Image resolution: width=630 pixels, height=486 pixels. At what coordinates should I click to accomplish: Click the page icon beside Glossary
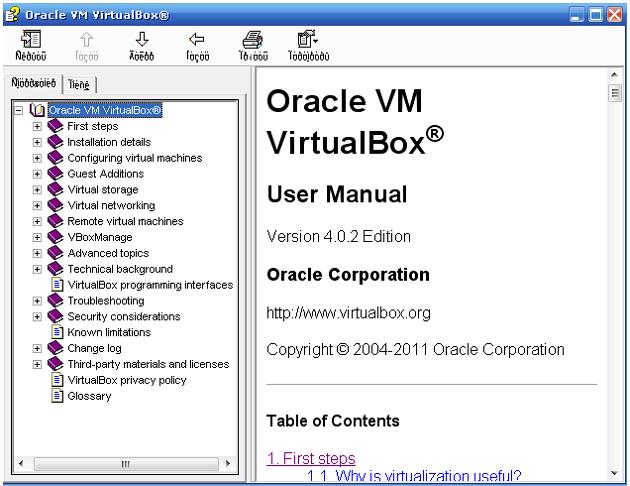point(57,396)
